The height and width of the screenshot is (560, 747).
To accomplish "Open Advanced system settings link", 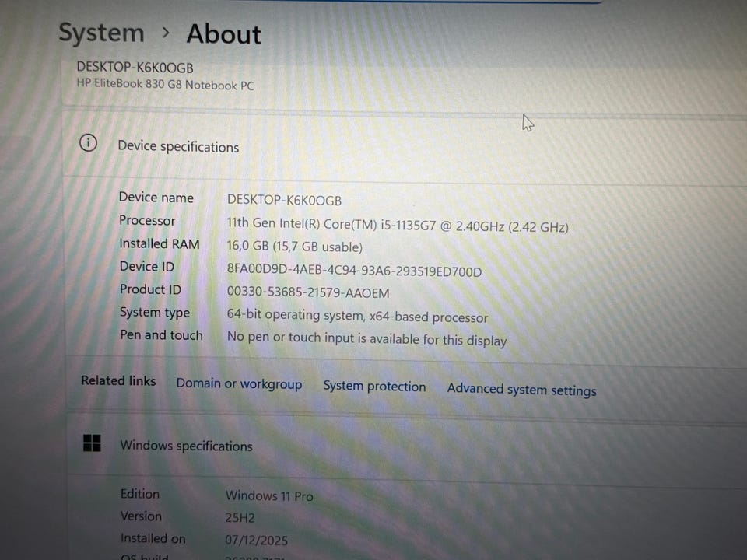I will 521,390.
